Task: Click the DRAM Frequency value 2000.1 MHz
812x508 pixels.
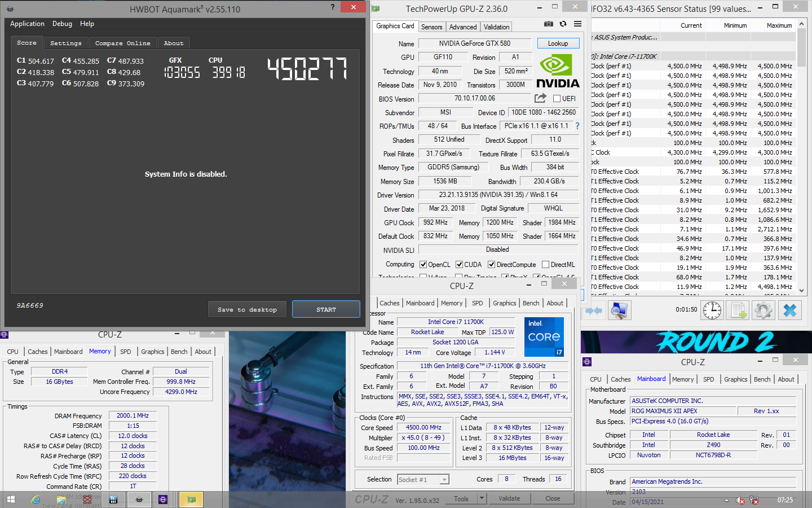Action: point(133,415)
